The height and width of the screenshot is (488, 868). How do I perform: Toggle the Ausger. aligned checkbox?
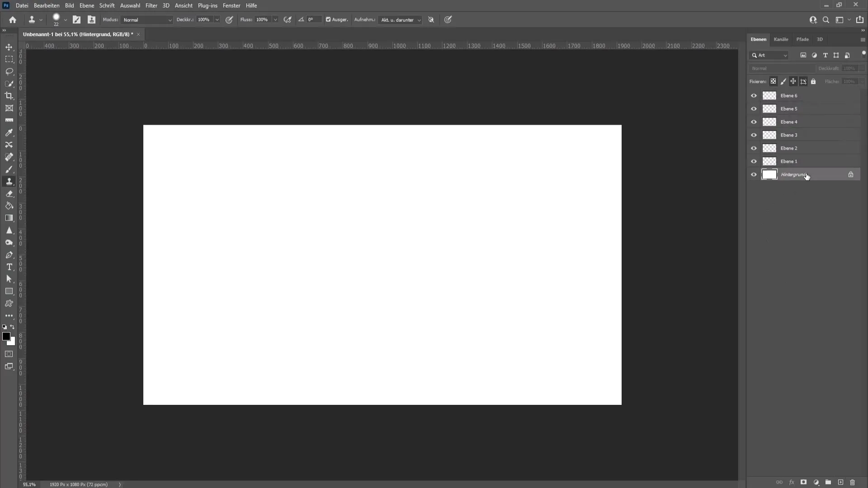328,19
